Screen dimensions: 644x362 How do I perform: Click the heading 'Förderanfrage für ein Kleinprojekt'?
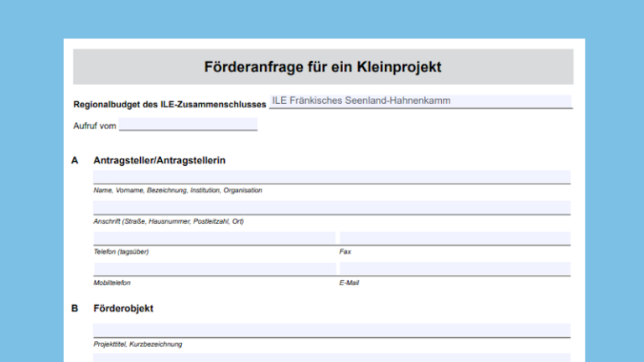323,67
